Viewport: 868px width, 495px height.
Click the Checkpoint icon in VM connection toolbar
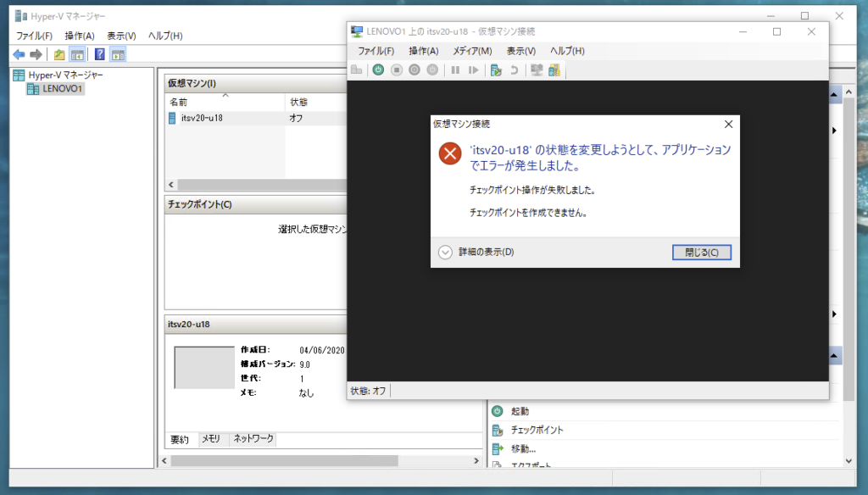(x=496, y=70)
